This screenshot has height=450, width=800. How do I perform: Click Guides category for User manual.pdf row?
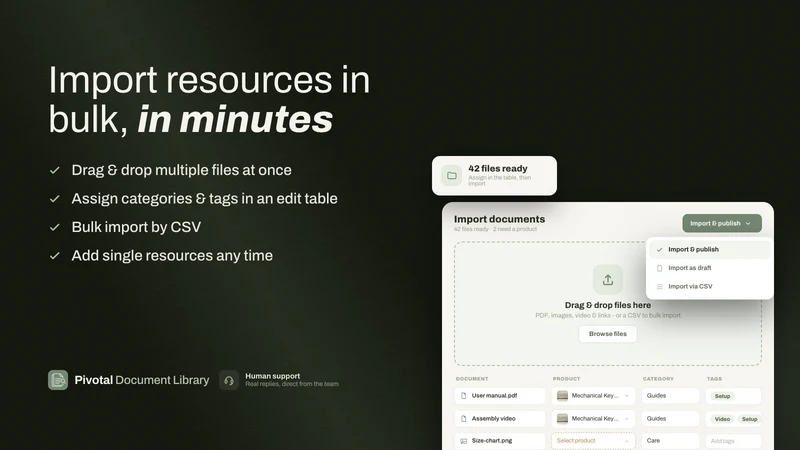coord(670,395)
